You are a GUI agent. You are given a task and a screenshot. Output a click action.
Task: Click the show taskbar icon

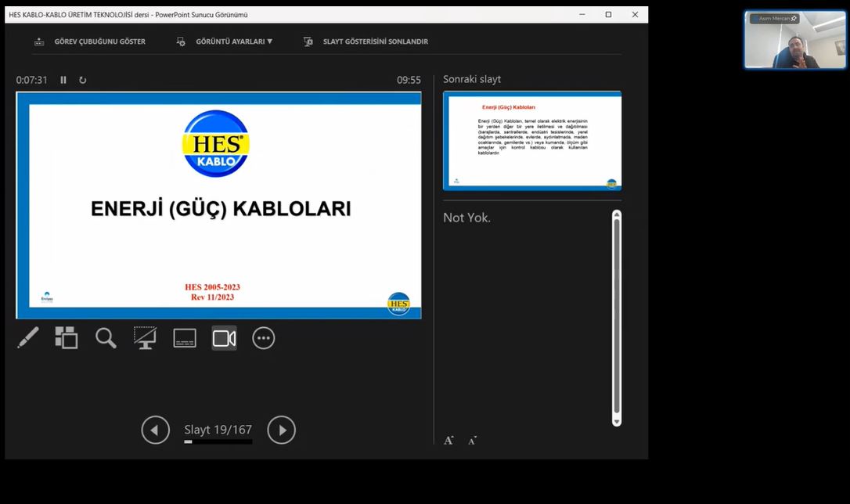(x=39, y=41)
